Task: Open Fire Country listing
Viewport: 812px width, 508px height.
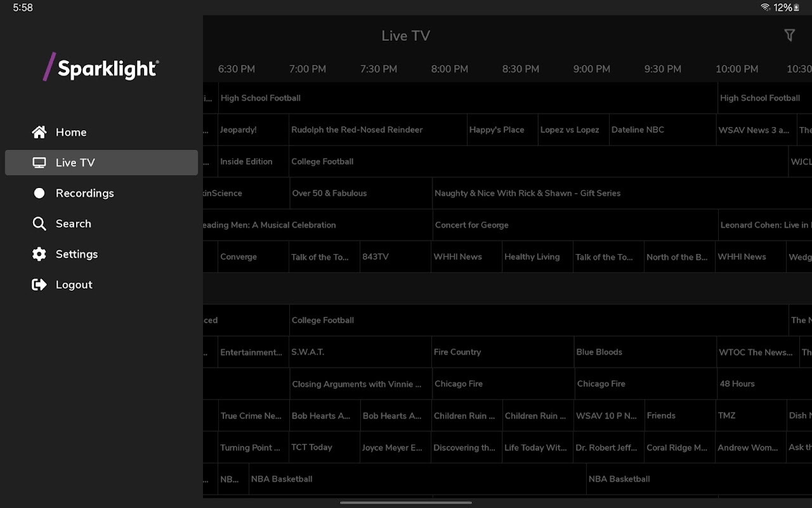Action: coord(503,352)
